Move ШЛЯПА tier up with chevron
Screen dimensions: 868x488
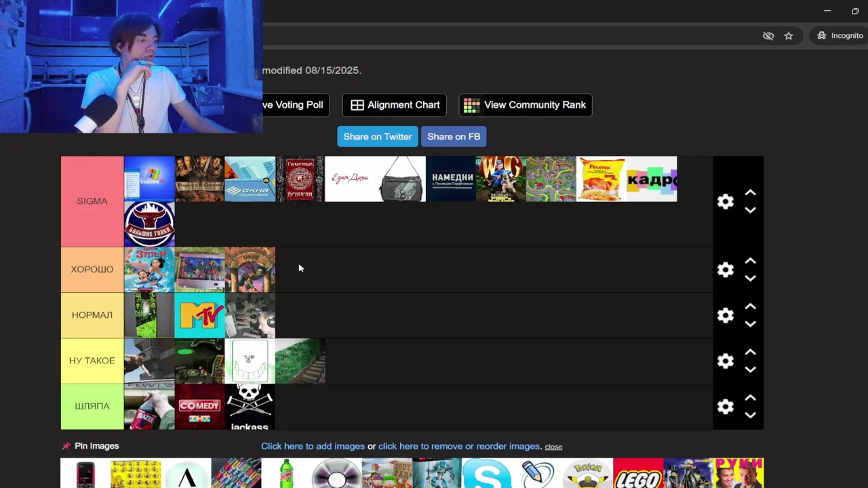[x=750, y=398]
